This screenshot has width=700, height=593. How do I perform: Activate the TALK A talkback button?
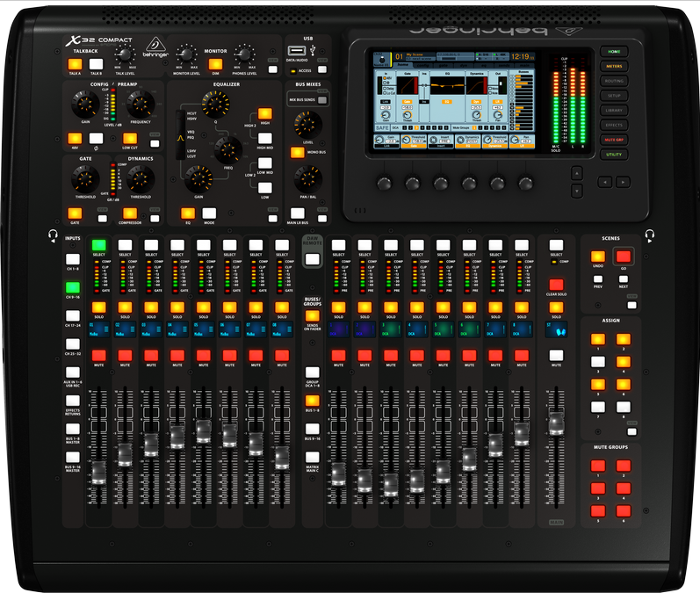coord(75,64)
